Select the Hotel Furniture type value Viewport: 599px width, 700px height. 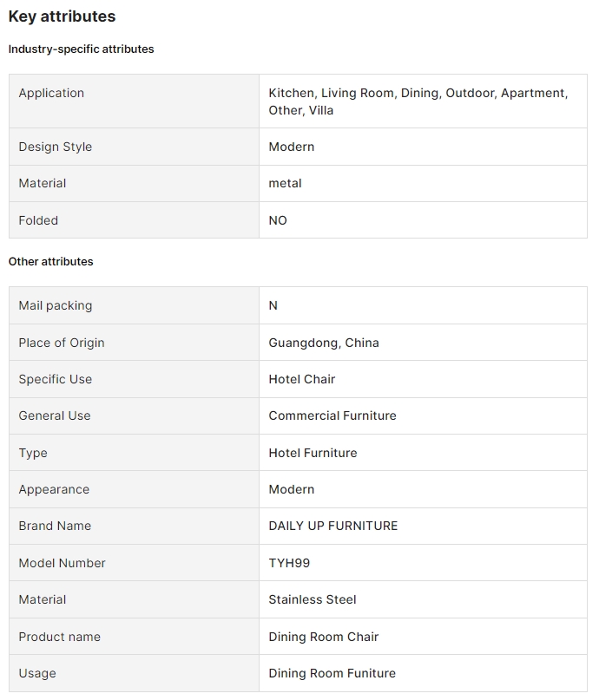point(313,453)
